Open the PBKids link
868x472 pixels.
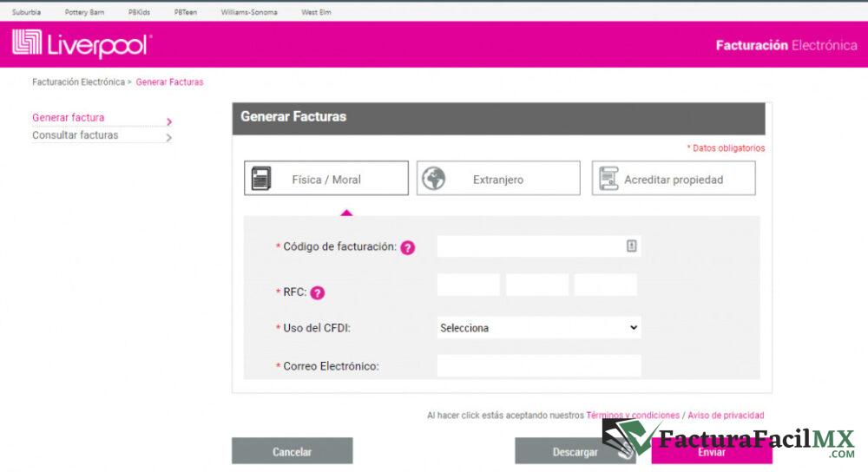[x=139, y=12]
